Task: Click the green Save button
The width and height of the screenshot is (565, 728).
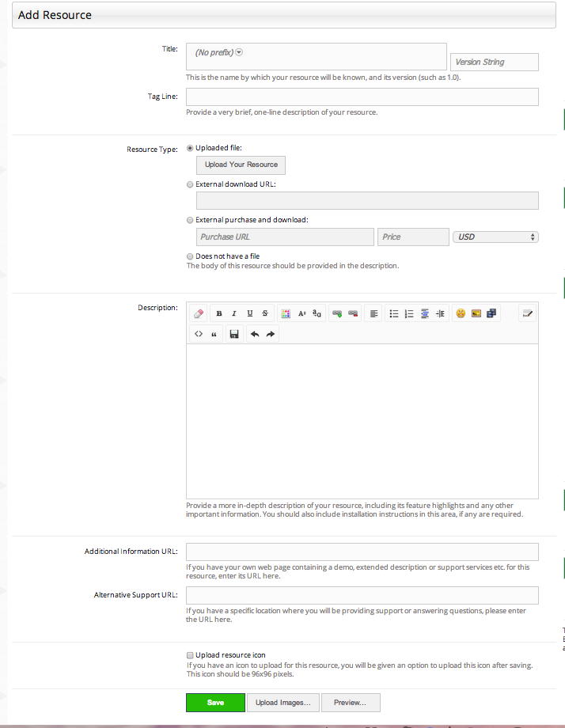Action: pyautogui.click(x=215, y=703)
